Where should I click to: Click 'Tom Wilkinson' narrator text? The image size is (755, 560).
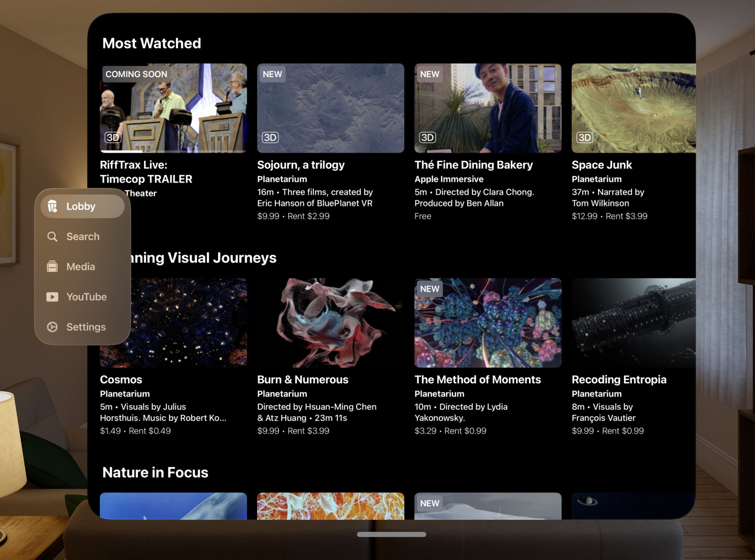point(600,203)
